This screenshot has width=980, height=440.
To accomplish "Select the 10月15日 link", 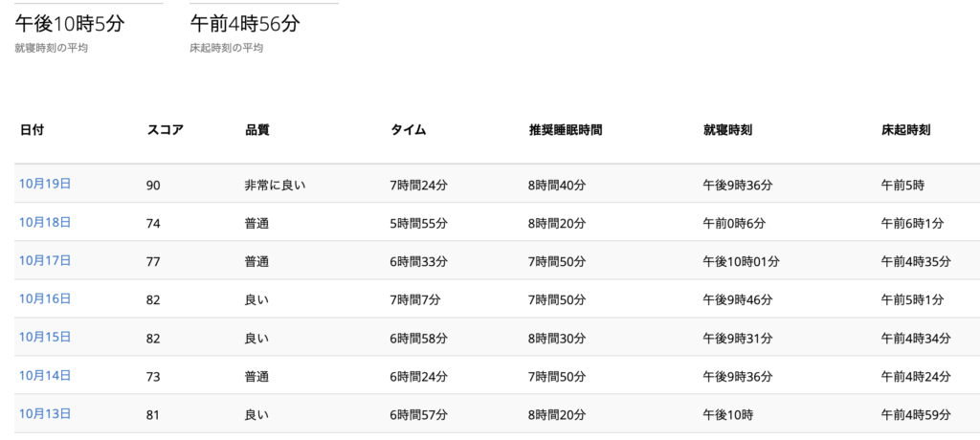I will click(45, 337).
